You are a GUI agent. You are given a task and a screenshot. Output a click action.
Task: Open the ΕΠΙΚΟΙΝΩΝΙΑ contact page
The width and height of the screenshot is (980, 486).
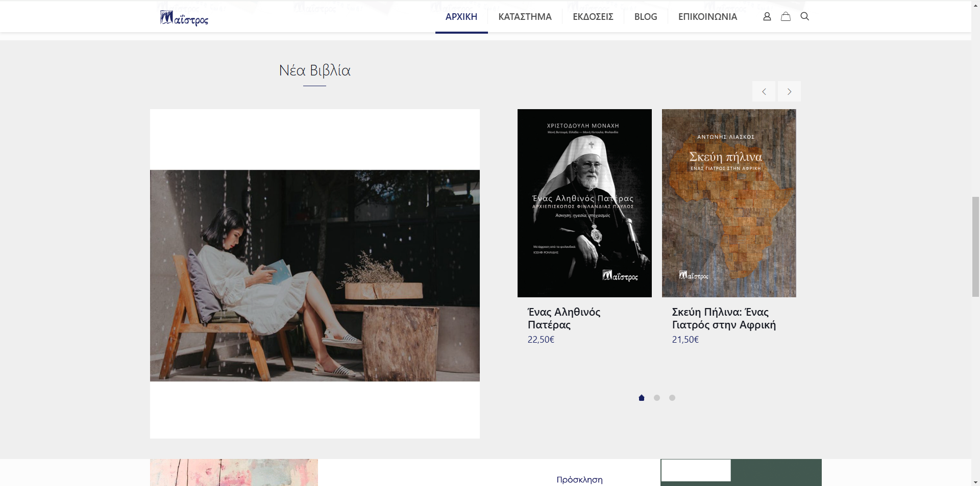pos(707,17)
